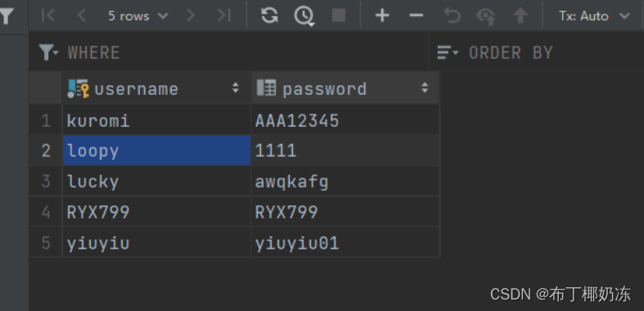This screenshot has height=311, width=644.
Task: Expand the WHERE filter funnel dropdown
Action: pyautogui.click(x=48, y=52)
